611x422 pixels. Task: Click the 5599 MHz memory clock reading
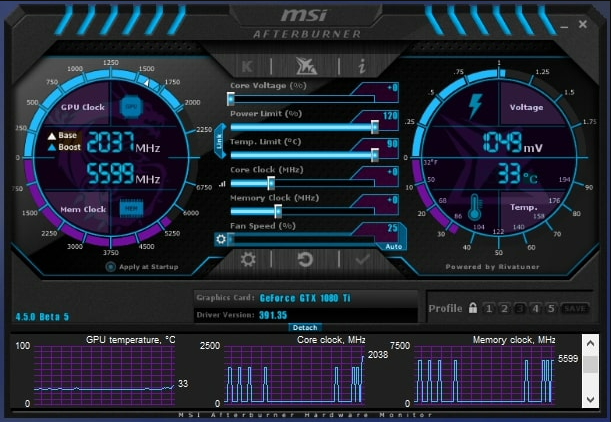click(123, 174)
